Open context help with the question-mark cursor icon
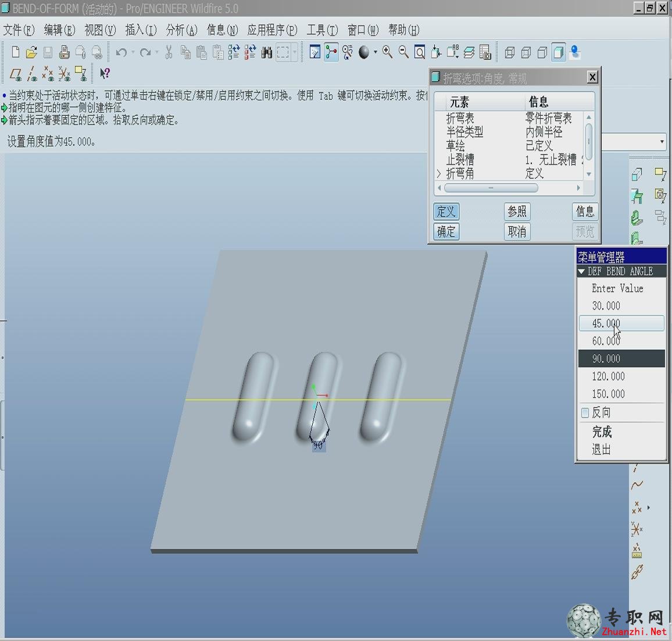This screenshot has height=641, width=672. click(105, 74)
